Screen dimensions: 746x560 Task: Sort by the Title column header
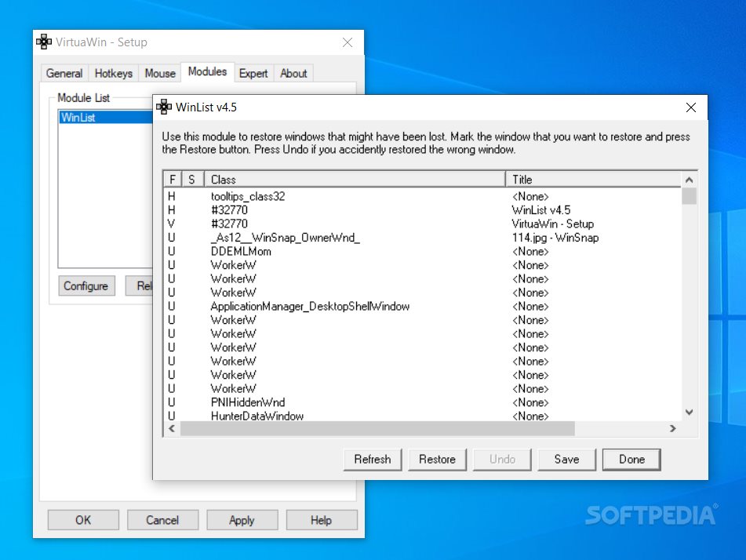593,180
